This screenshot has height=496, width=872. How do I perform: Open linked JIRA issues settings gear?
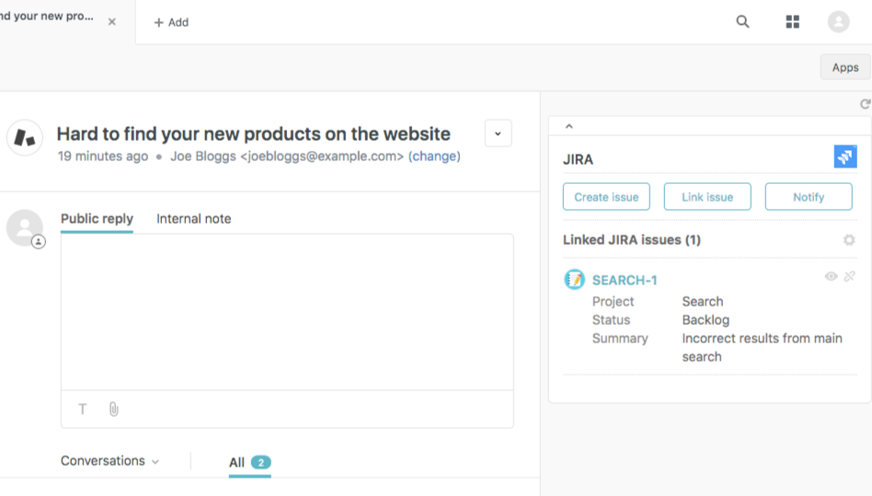[x=849, y=240]
